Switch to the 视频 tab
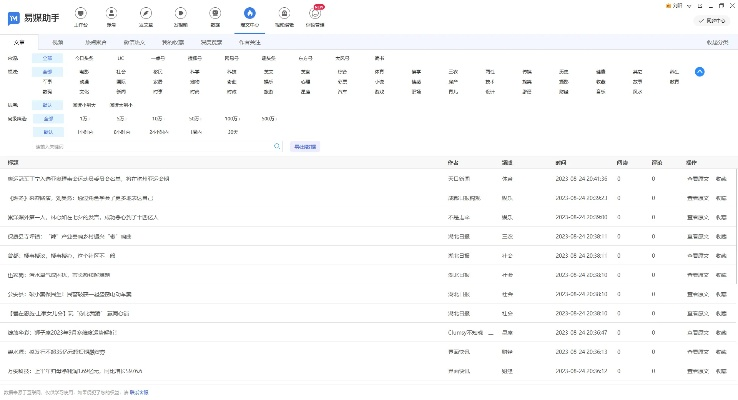Viewport: 738px width, 400px height. [57, 43]
